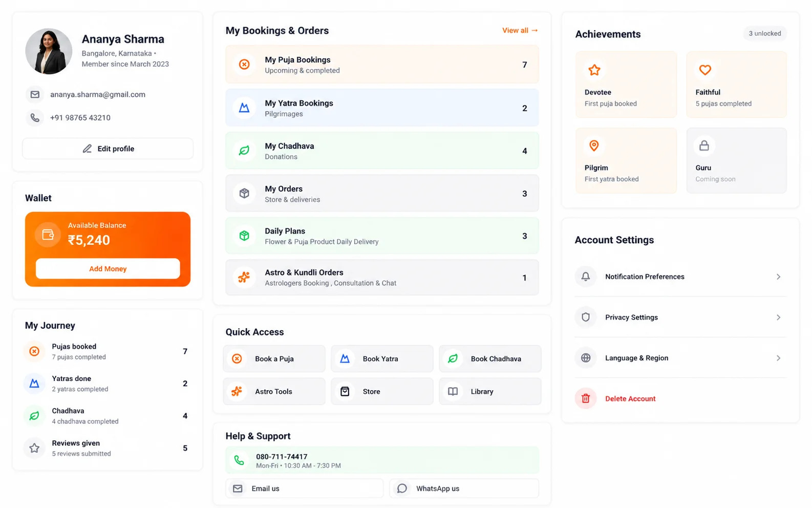The height and width of the screenshot is (508, 812).
Task: Click the phone icon beside +91 98765 43210
Action: 35,117
